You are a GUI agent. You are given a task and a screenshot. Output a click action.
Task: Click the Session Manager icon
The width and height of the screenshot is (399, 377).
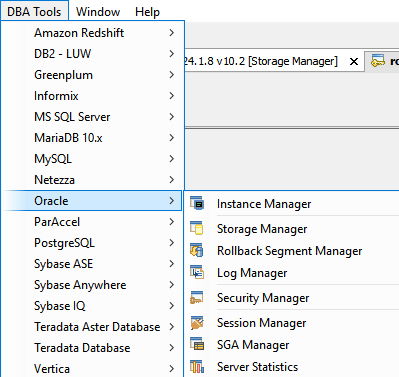click(x=197, y=322)
